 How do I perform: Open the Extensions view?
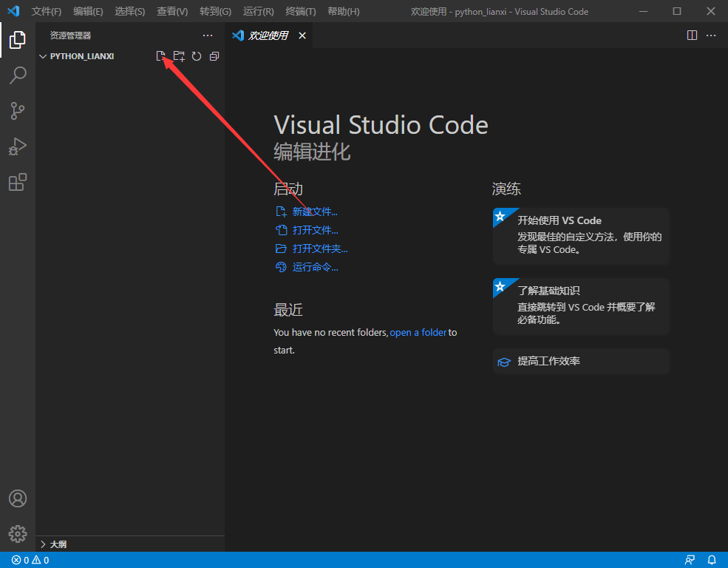coord(18,182)
